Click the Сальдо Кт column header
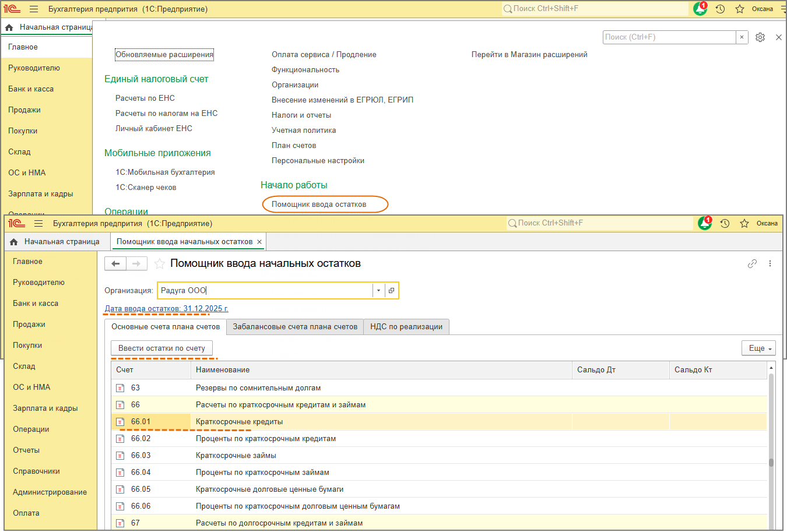The width and height of the screenshot is (787, 532). [x=718, y=370]
